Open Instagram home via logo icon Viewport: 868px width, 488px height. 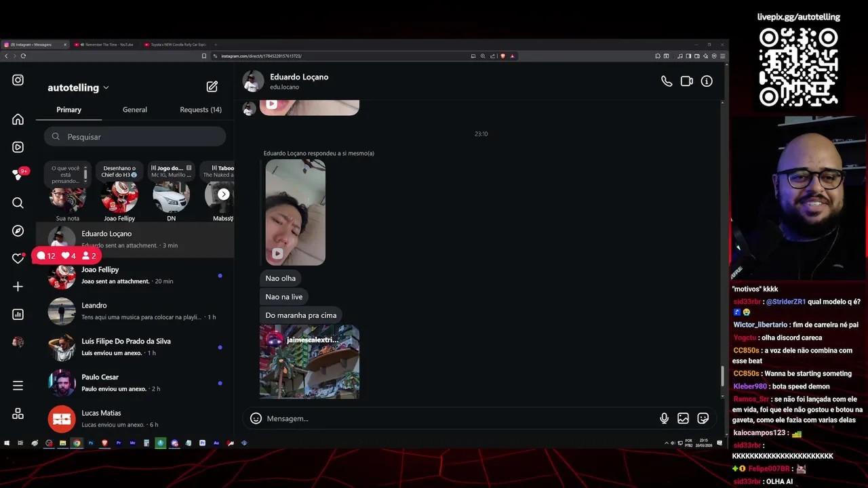[x=18, y=80]
